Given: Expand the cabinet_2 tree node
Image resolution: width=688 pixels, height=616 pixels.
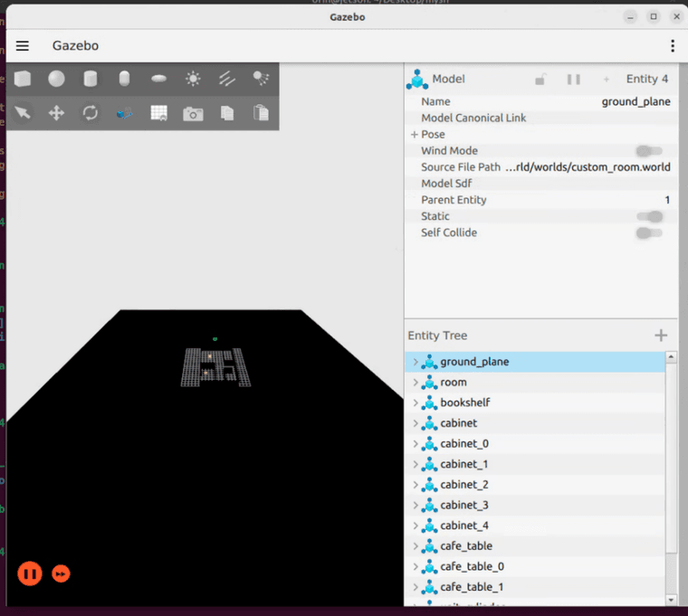Looking at the screenshot, I should tap(416, 485).
